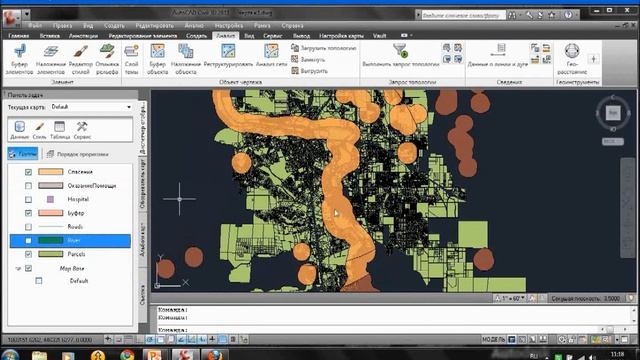Enable the Default sublayer checkbox
This screenshot has width=640, height=360.
[x=38, y=281]
